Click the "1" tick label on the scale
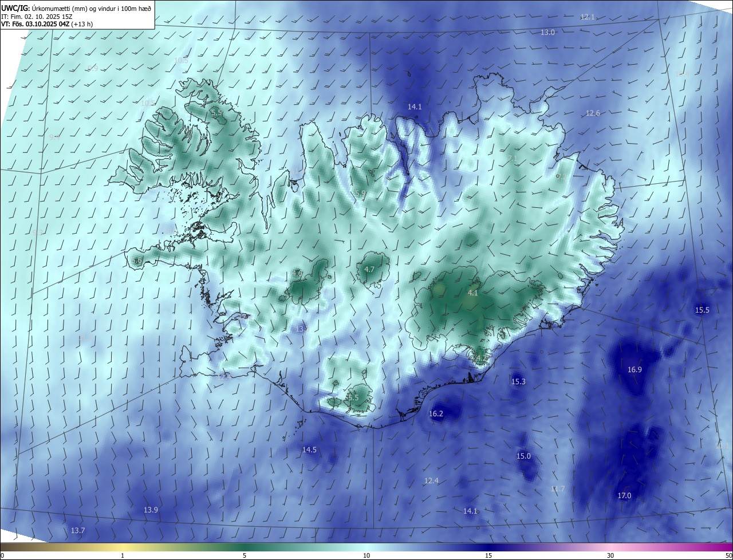 coord(123,555)
